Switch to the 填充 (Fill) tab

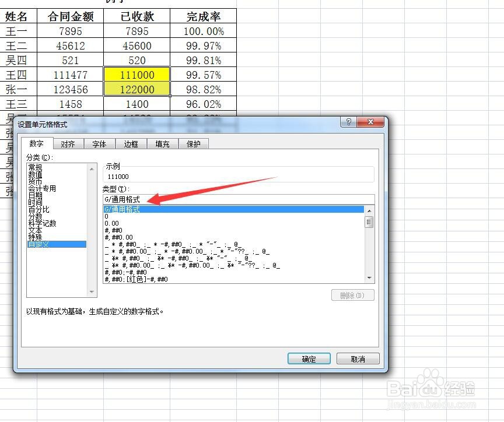[162, 144]
